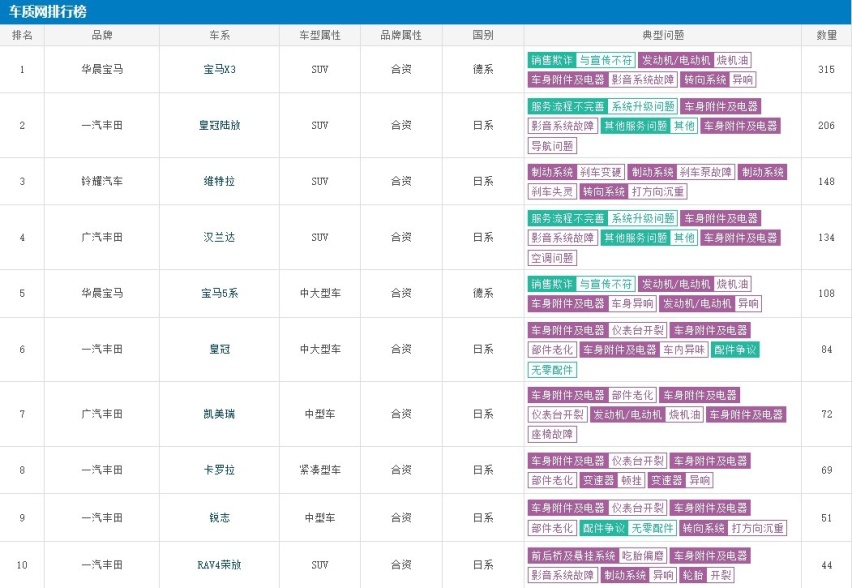The height and width of the screenshot is (588, 852).
Task: Click the 排名 column header
Action: (22, 35)
